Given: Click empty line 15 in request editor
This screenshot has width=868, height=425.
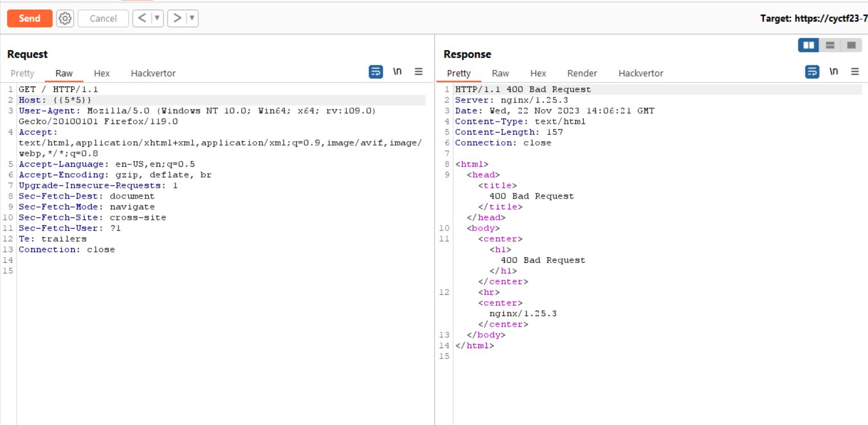Looking at the screenshot, I should [222, 271].
